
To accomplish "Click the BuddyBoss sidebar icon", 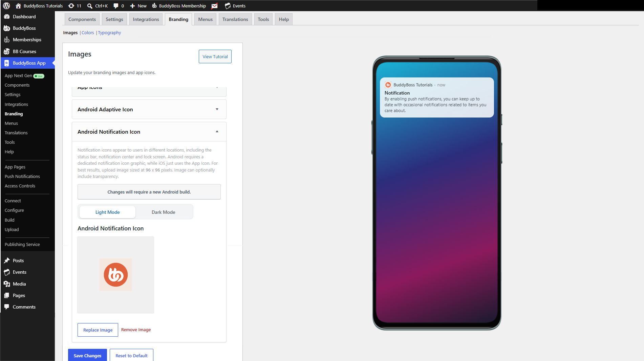I will click(x=7, y=28).
